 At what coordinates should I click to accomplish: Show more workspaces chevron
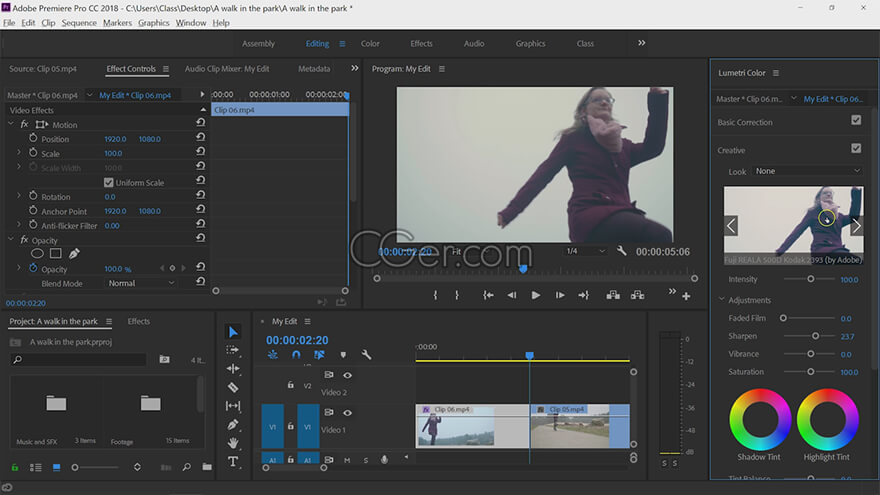coord(641,43)
